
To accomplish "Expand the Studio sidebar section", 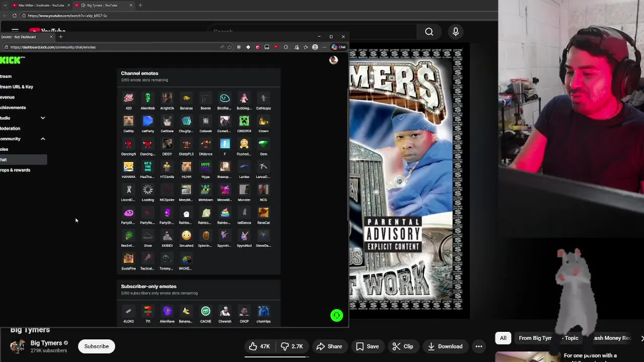I will click(43, 118).
